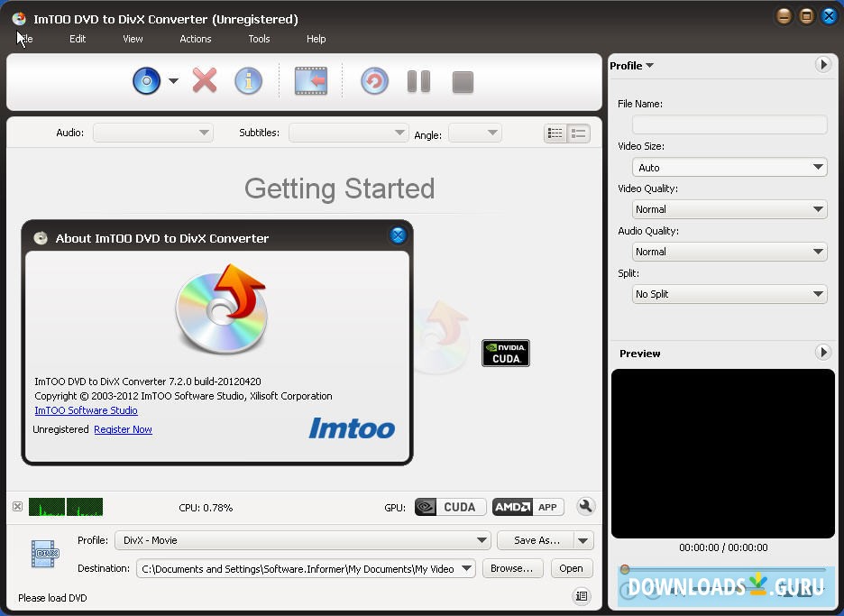844x616 pixels.
Task: Click the File Name input field
Action: pyautogui.click(x=729, y=124)
